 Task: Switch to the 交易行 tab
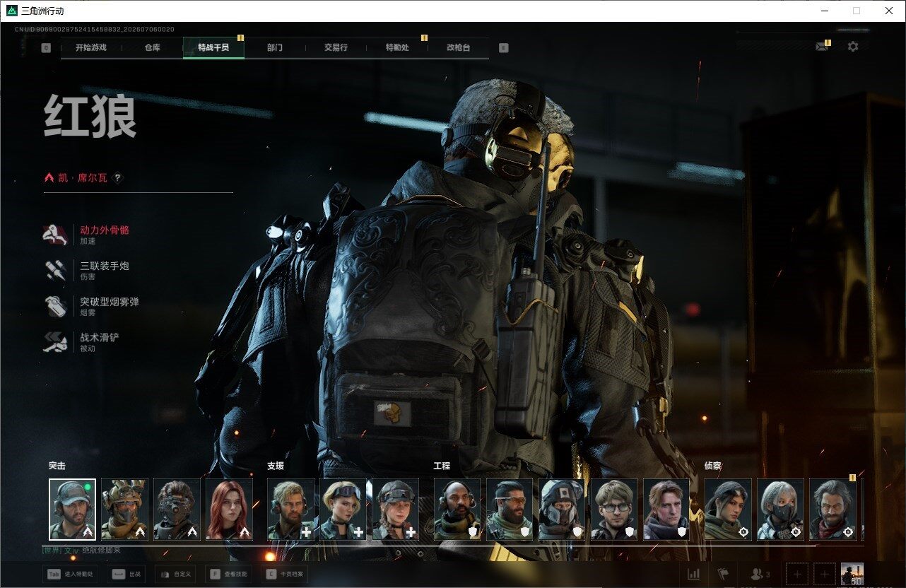[336, 47]
